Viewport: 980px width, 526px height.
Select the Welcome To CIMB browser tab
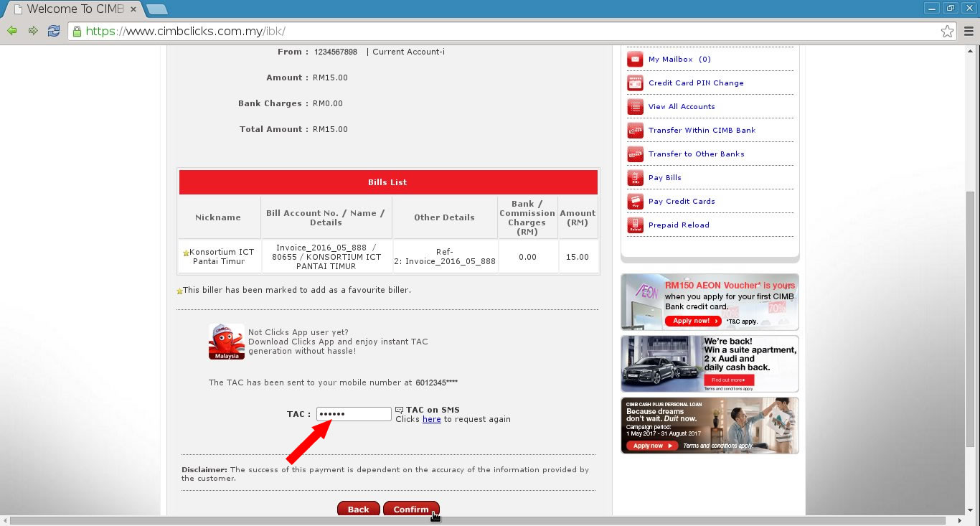tap(72, 9)
